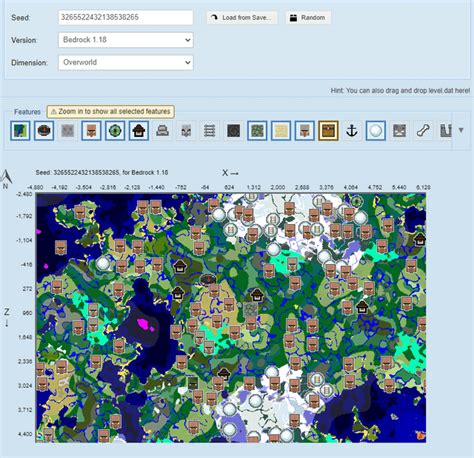Image resolution: width=474 pixels, height=458 pixels.
Task: Click the 'Version:' field label
Action: tap(24, 40)
